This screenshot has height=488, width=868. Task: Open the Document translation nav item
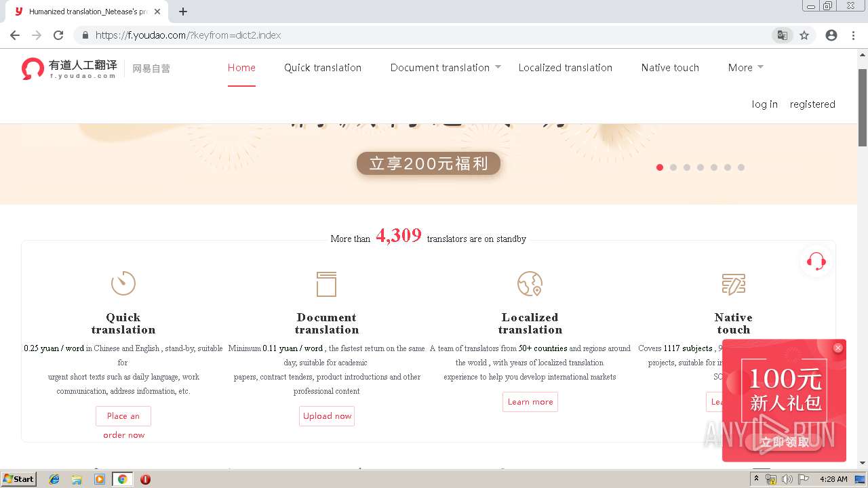click(440, 68)
